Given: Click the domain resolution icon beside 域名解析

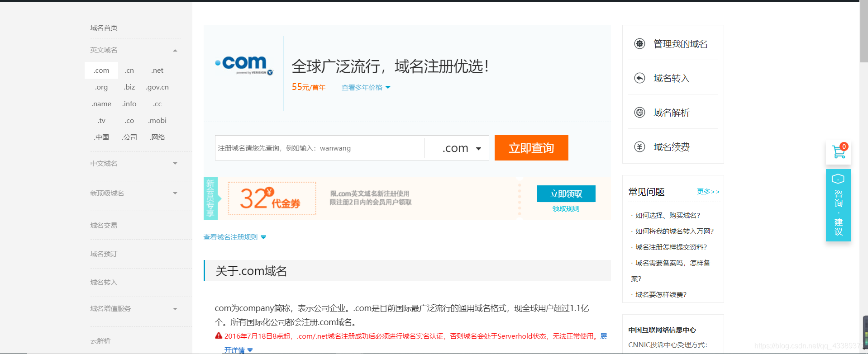Looking at the screenshot, I should (x=639, y=113).
